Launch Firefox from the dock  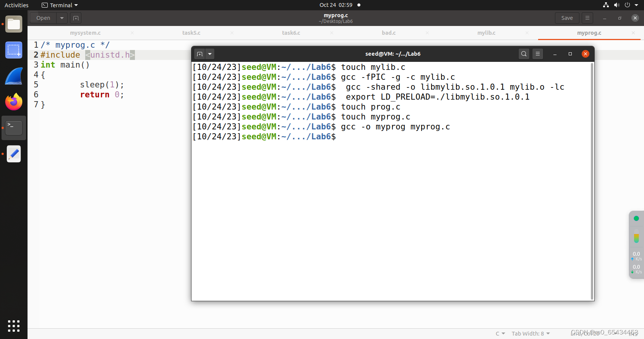click(x=14, y=102)
